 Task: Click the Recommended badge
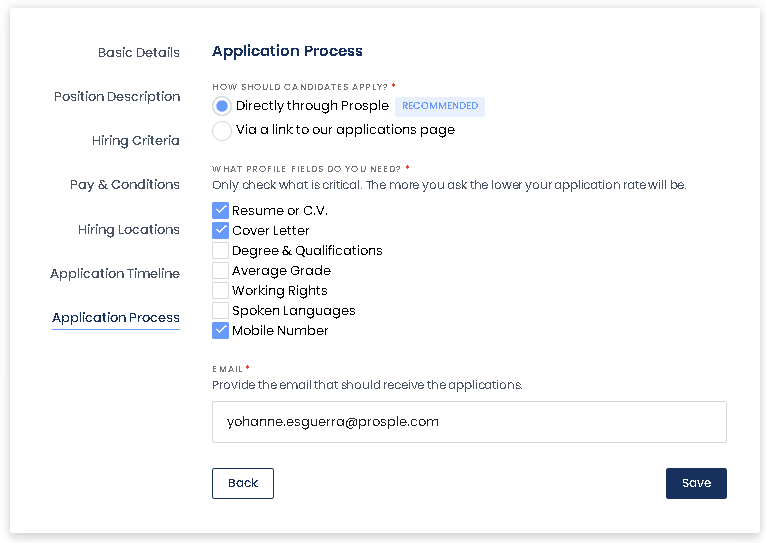point(440,106)
